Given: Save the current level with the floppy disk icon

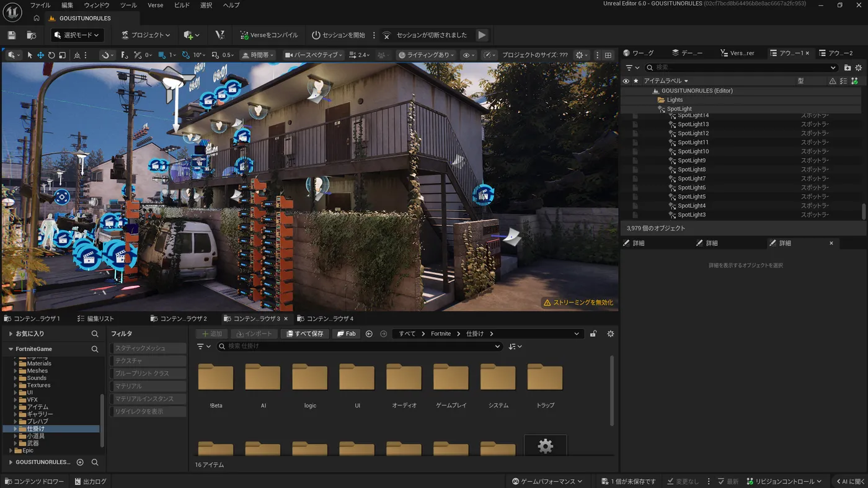Looking at the screenshot, I should pyautogui.click(x=11, y=35).
